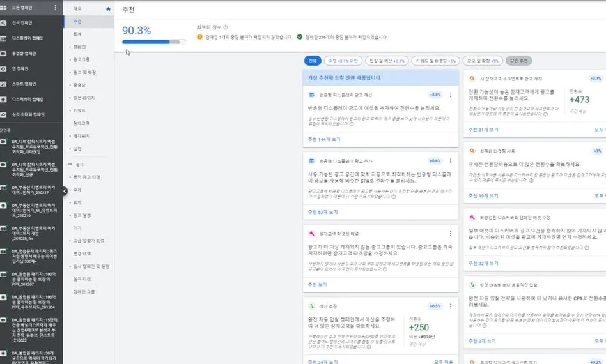Image resolution: width=606 pixels, height=364 pixels.
Task: Click the bidding icon on 타겟 CPA card
Action: (x=472, y=285)
